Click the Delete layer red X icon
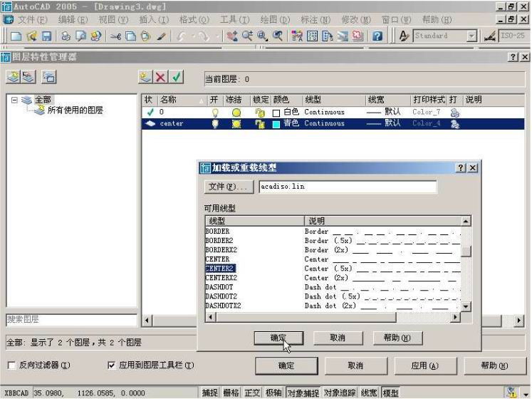Image resolution: width=532 pixels, height=399 pixels. (x=161, y=77)
